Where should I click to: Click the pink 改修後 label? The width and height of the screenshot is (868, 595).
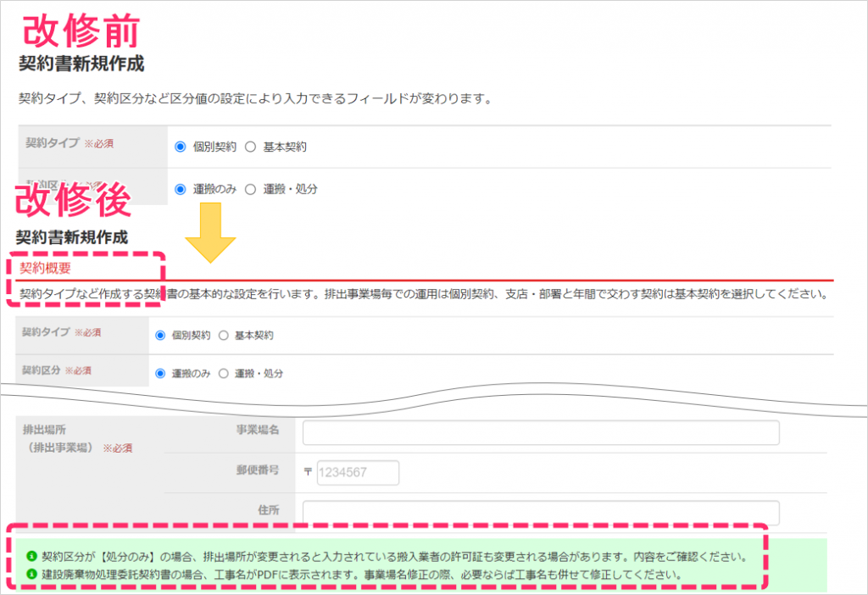(74, 199)
